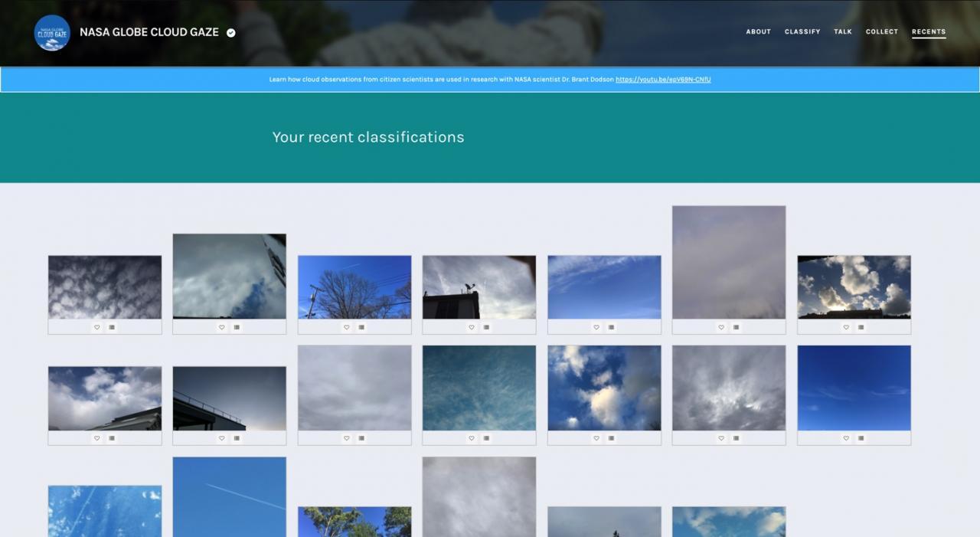Open the blue sky wispy cirrus thumbnail
The height and width of the screenshot is (537, 980).
click(604, 287)
